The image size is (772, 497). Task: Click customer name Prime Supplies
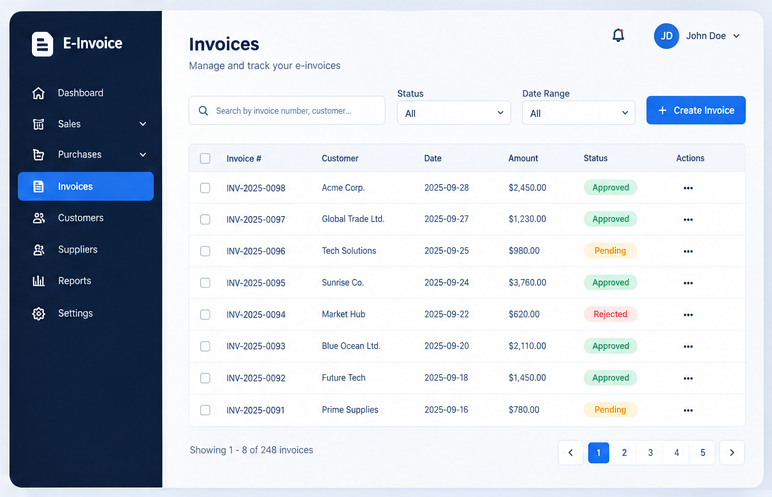[x=350, y=410]
